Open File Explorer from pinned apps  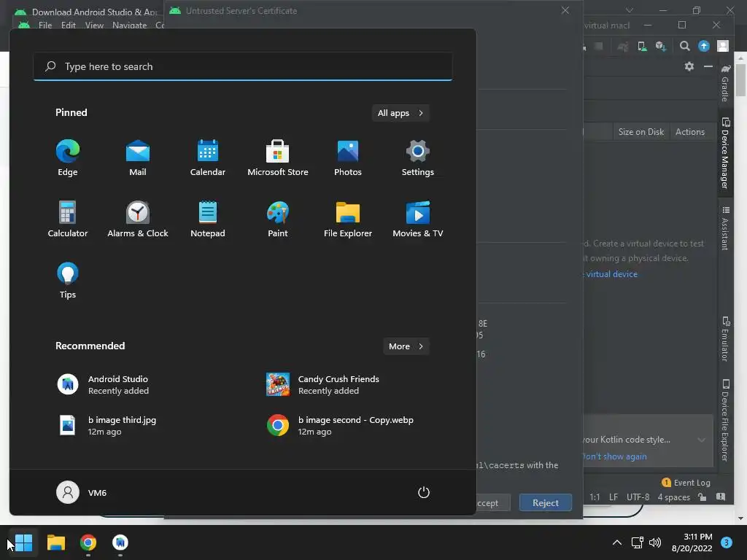point(348,219)
